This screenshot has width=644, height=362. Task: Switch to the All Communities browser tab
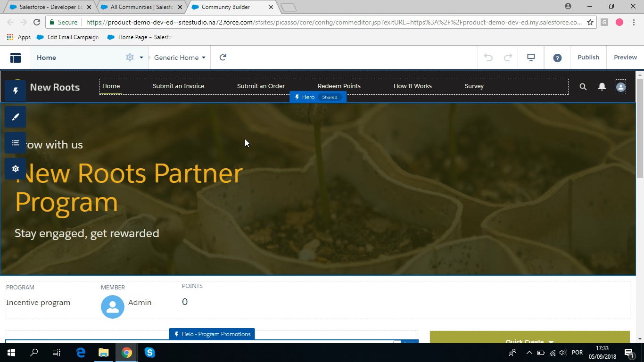click(x=142, y=7)
